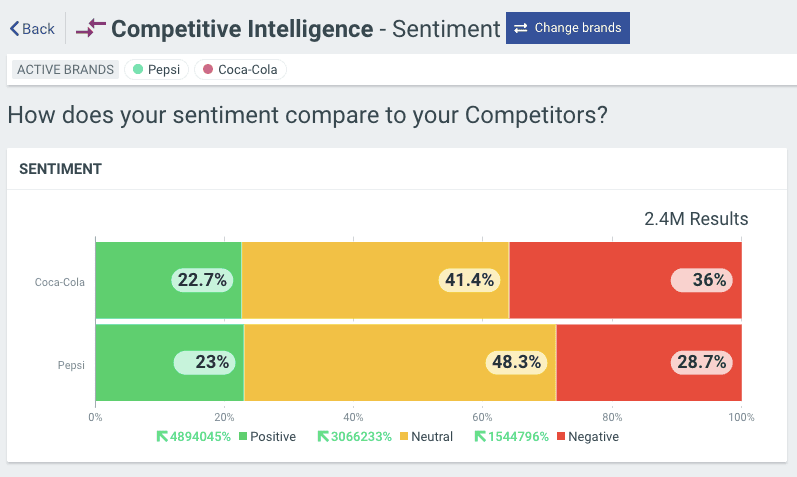Click Coca-Cola's green positive bar segment
The height and width of the screenshot is (477, 797).
pos(130,280)
